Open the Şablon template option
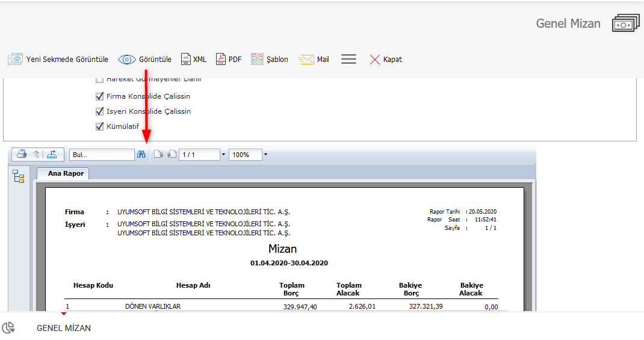This screenshot has width=644, height=340. coord(270,60)
